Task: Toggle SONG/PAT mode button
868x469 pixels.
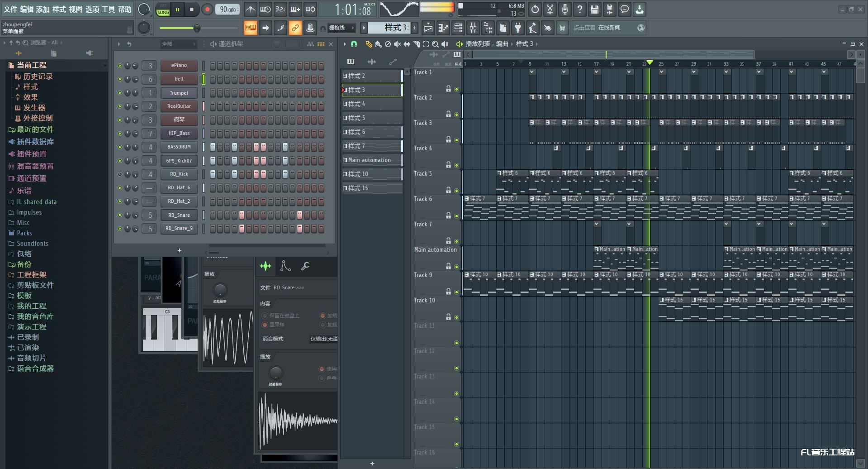Action: tap(163, 10)
